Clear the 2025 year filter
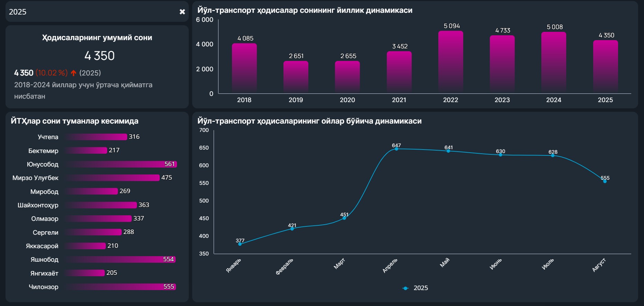This screenshot has width=644, height=306. pyautogui.click(x=182, y=12)
